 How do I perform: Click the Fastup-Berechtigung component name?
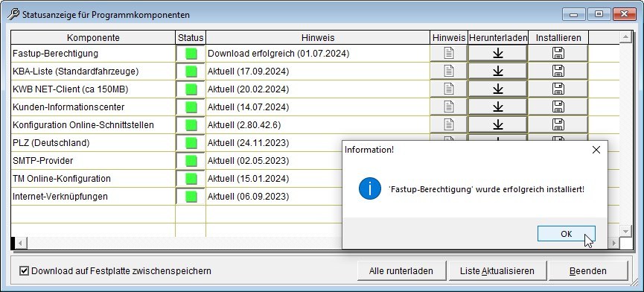point(55,54)
